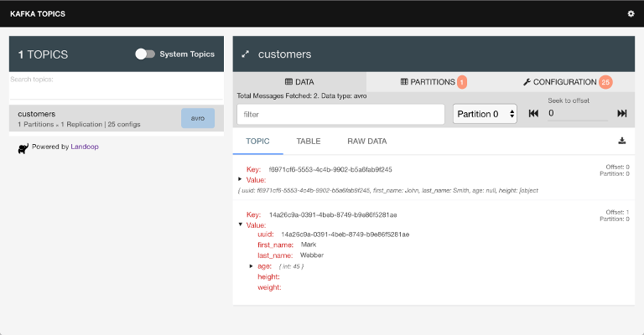Click the Seek to offset field
Screen dimensions: 644x335
[578, 114]
